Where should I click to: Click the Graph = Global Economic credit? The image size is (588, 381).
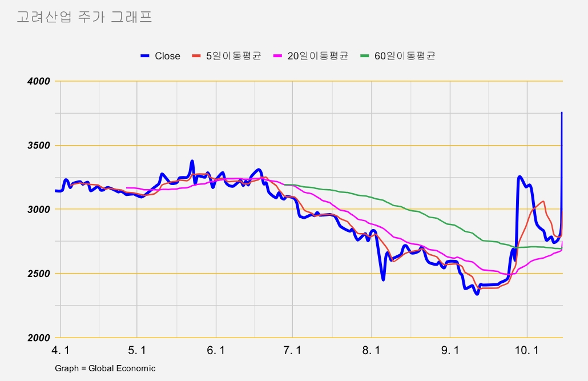[x=105, y=368]
